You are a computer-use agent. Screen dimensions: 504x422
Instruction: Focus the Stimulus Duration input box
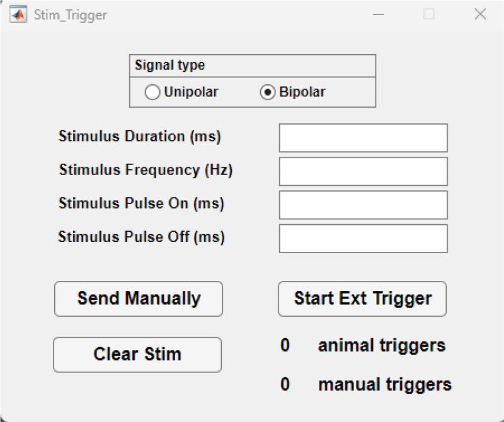(363, 138)
